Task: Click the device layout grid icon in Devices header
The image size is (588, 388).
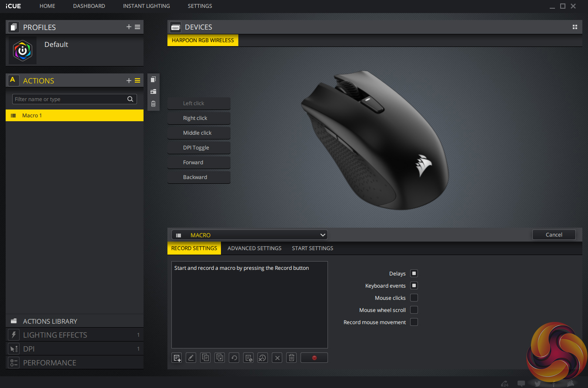Action: (575, 27)
